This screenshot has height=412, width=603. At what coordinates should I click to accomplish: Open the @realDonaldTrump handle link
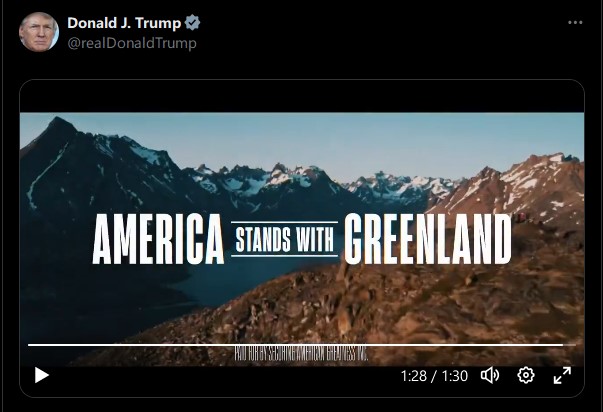pos(132,43)
